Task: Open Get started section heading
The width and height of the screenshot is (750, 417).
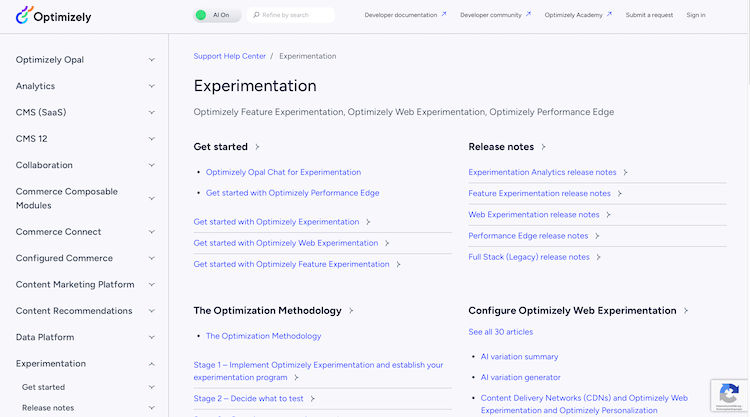Action: 221,147
